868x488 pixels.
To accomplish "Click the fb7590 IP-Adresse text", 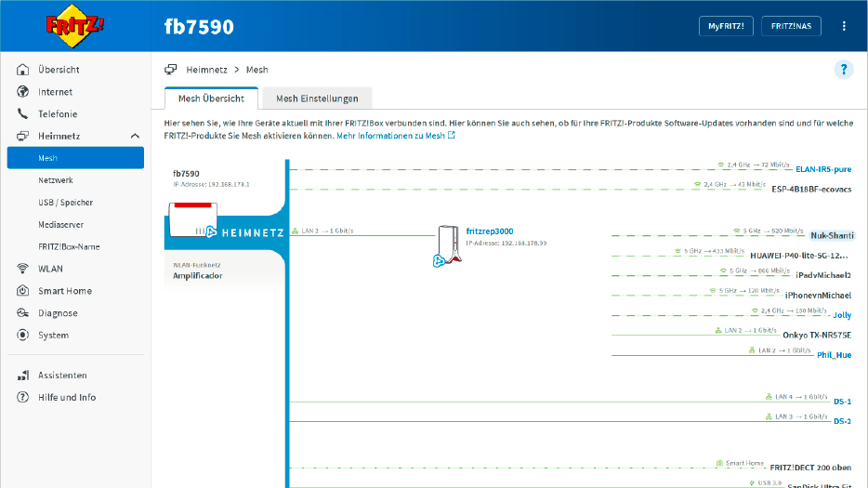I will click(211, 184).
